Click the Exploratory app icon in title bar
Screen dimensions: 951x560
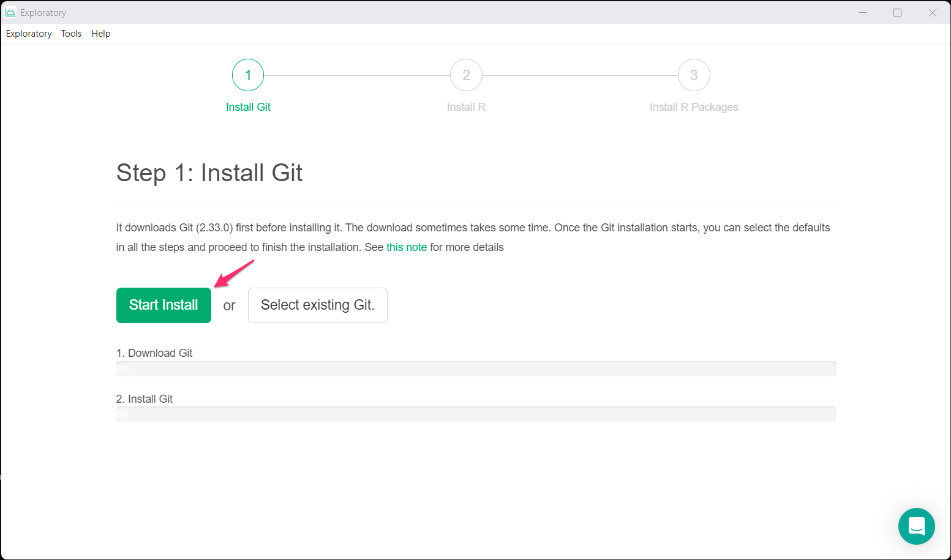click(10, 12)
